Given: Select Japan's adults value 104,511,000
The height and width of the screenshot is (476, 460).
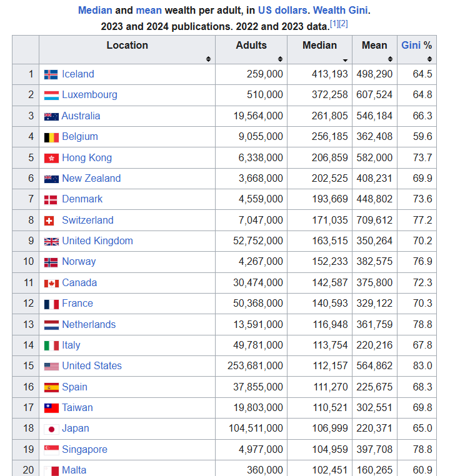Looking at the screenshot, I should pyautogui.click(x=256, y=429).
